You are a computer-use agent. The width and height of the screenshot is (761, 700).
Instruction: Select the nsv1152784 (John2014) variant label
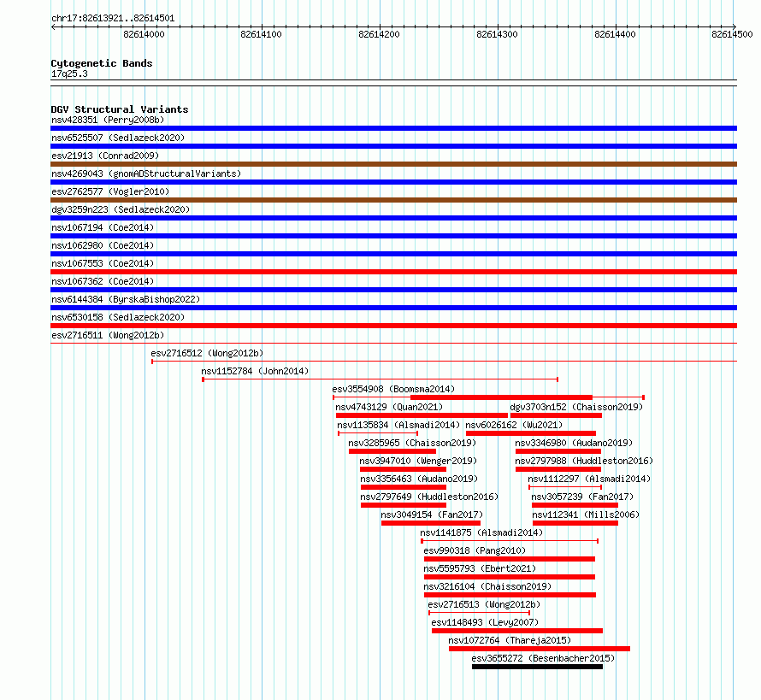point(256,371)
